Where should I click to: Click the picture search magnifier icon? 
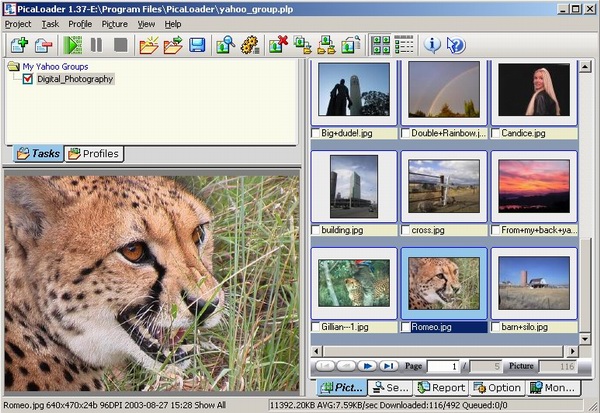coord(225,45)
